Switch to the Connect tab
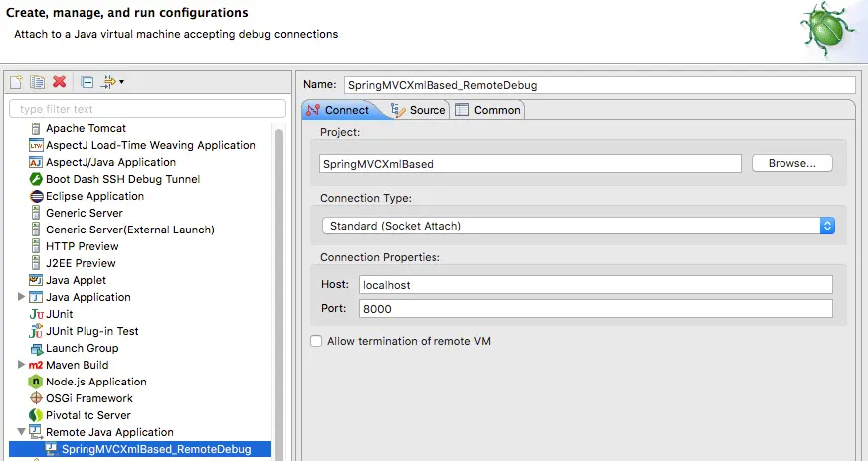 339,110
